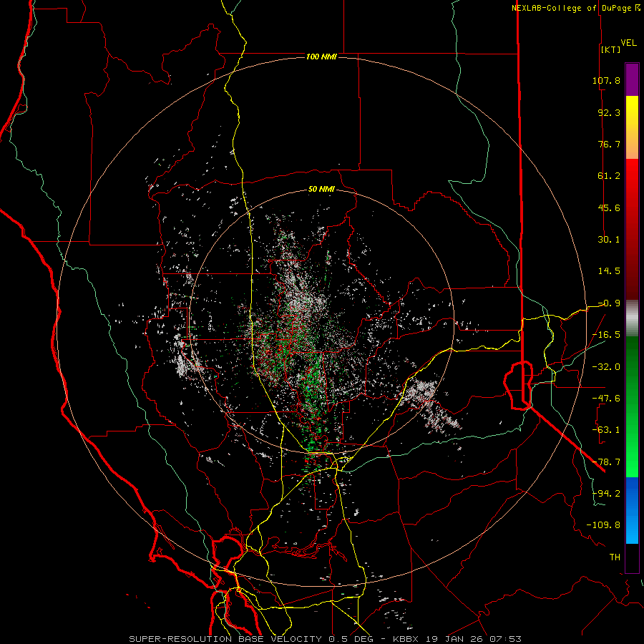This screenshot has height=644, width=644.
Task: Click the VEL legend title
Action: [x=628, y=43]
